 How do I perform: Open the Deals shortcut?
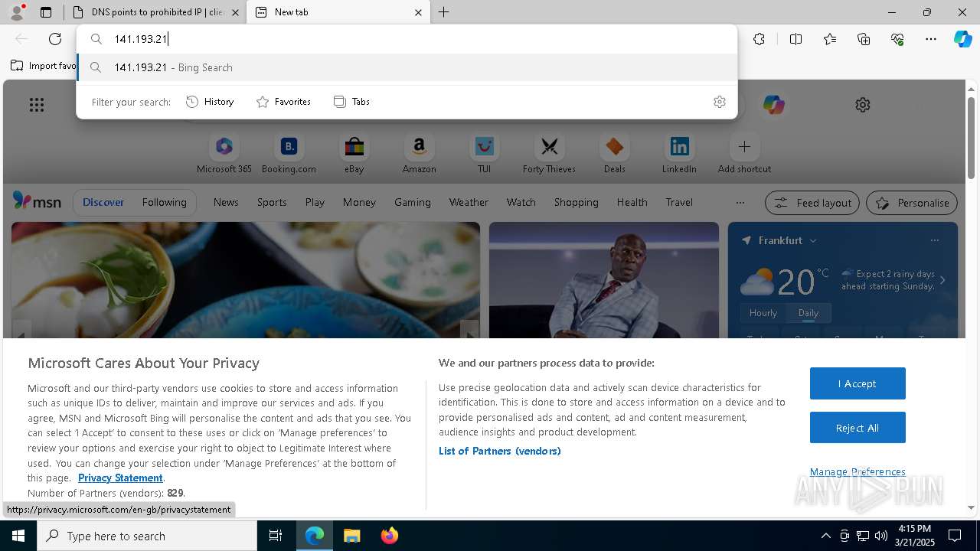coord(614,154)
